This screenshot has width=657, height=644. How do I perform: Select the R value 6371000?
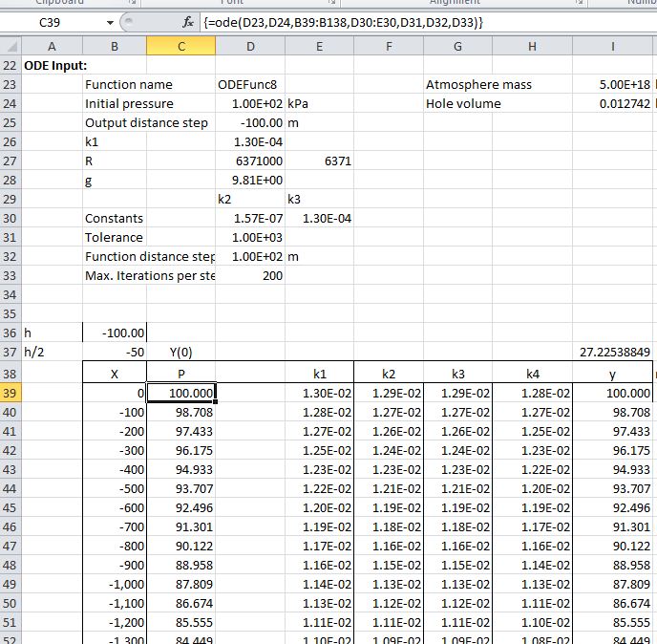[250, 161]
